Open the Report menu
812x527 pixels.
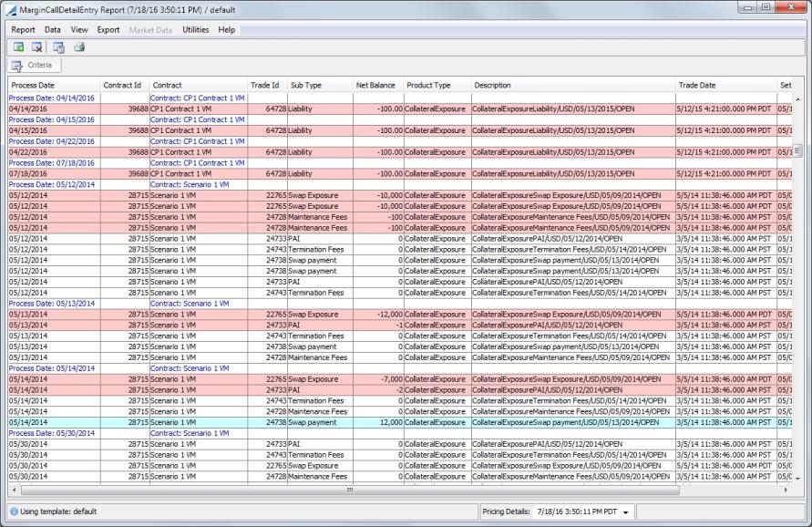(x=24, y=30)
